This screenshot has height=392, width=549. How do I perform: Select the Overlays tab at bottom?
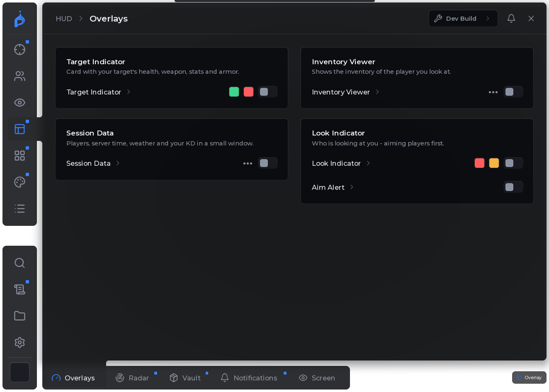73,377
